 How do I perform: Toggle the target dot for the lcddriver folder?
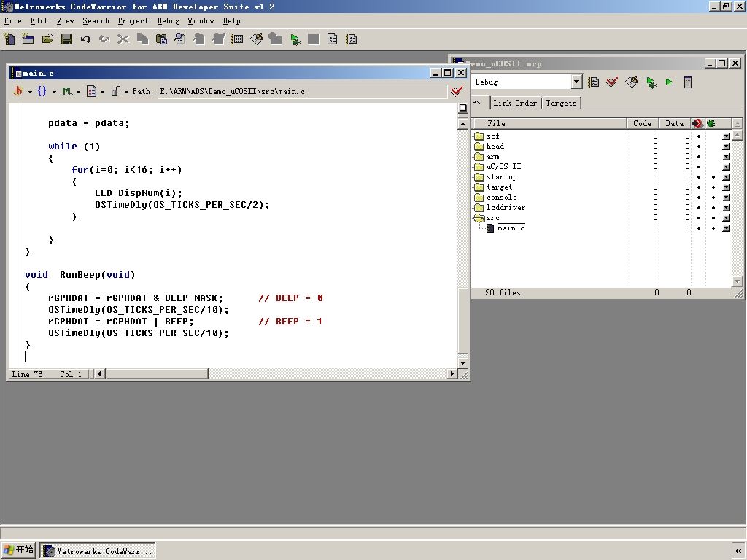tap(713, 208)
